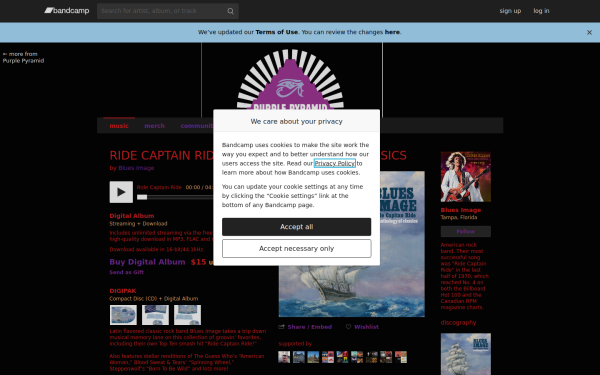Click the search magnifier icon
Screen dimensions: 600x375
click(x=230, y=11)
